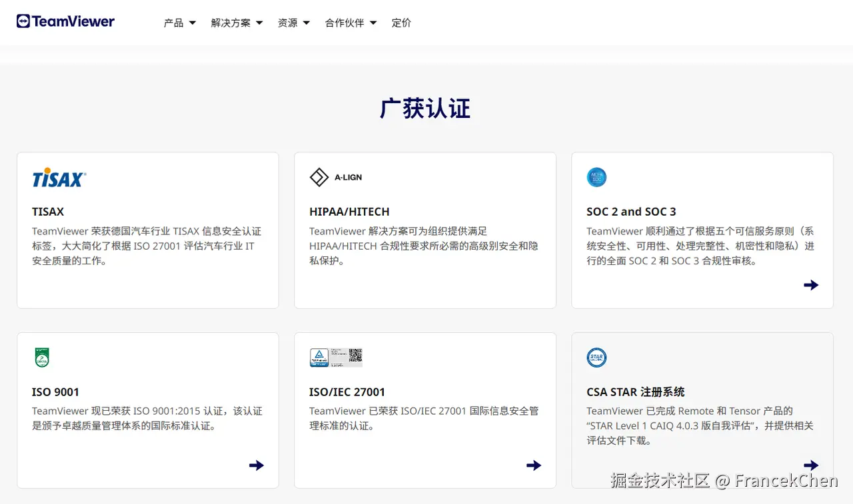Viewport: 853px width, 504px height.
Task: Click the 广获认证 section heading
Action: pyautogui.click(x=425, y=109)
